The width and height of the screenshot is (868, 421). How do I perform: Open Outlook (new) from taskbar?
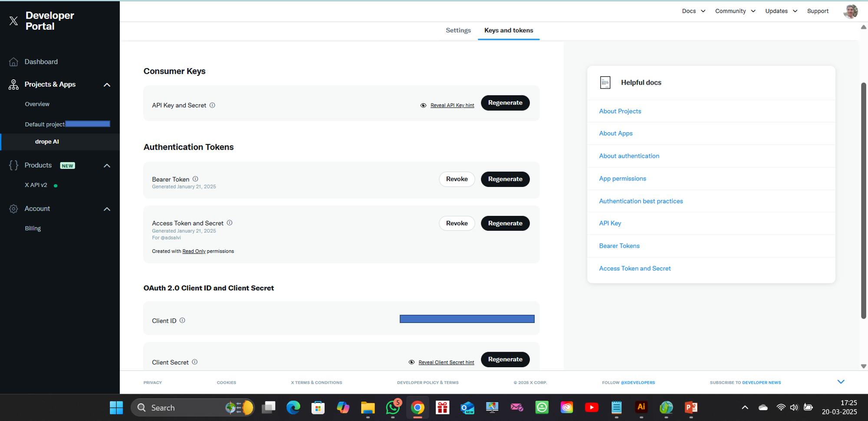pos(467,408)
